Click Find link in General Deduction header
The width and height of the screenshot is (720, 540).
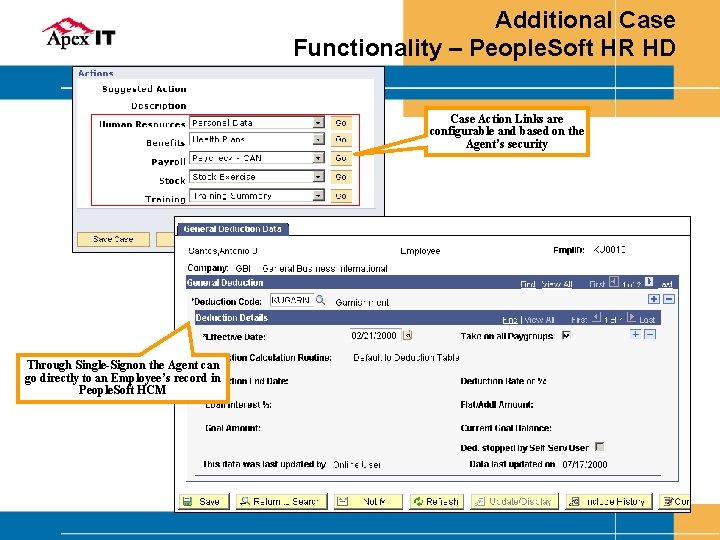(528, 284)
